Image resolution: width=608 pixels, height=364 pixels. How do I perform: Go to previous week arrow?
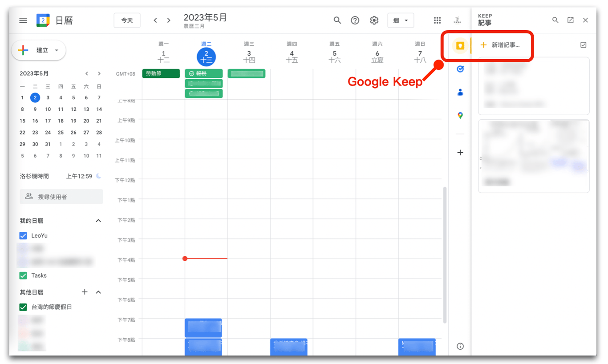[155, 20]
